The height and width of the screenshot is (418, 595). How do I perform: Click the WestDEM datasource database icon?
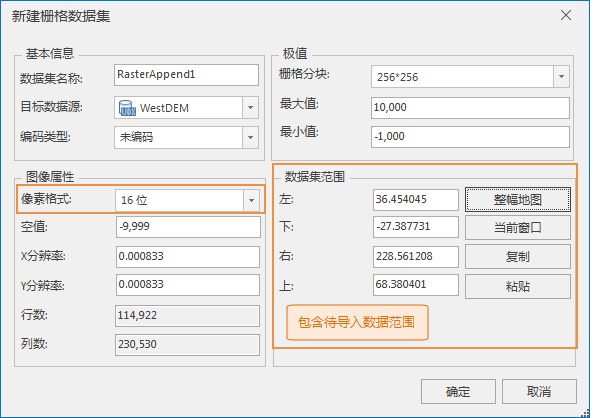pyautogui.click(x=127, y=108)
